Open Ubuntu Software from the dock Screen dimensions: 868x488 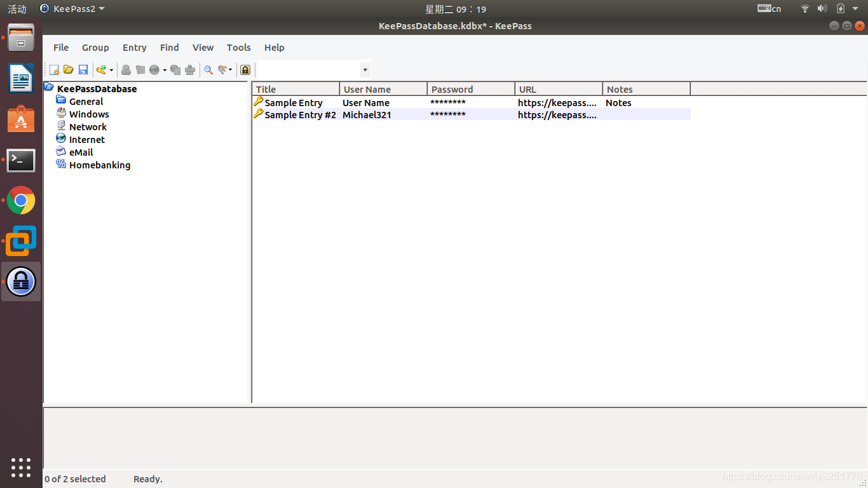pyautogui.click(x=21, y=119)
